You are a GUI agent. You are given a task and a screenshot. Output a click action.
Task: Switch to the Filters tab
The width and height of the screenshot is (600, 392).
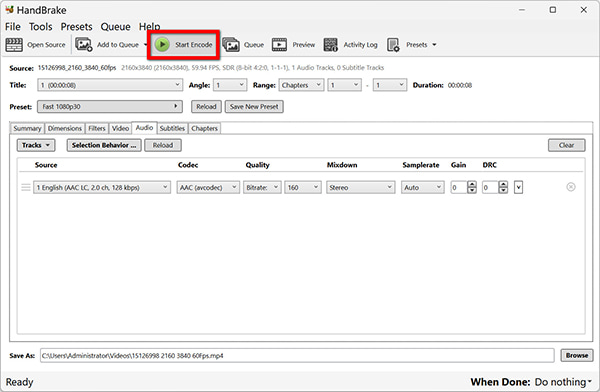(97, 128)
